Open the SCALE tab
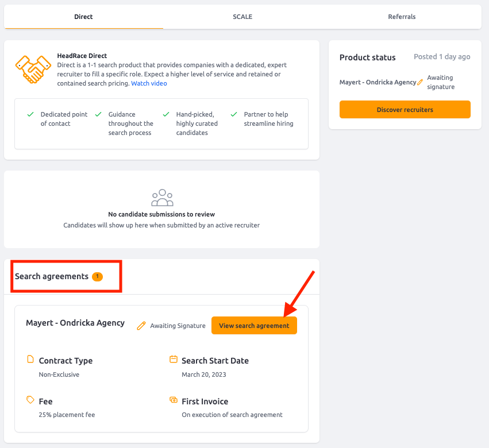 point(242,17)
